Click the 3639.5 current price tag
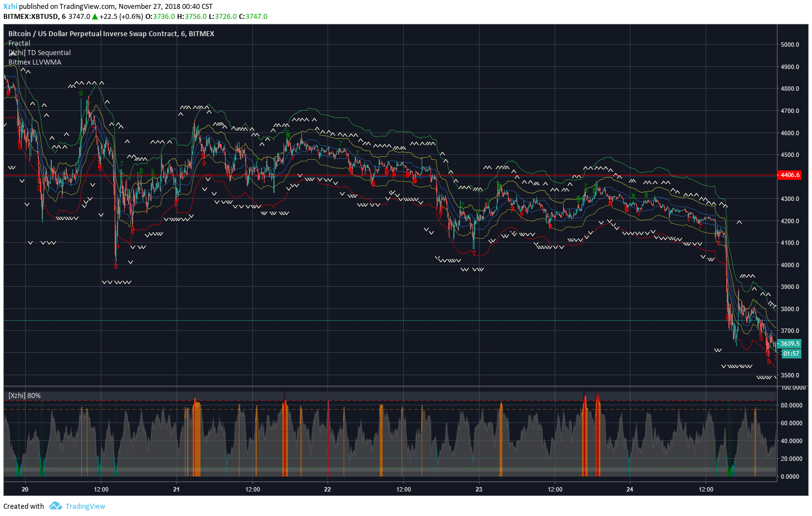Viewport: 812px width, 516px height. click(790, 343)
